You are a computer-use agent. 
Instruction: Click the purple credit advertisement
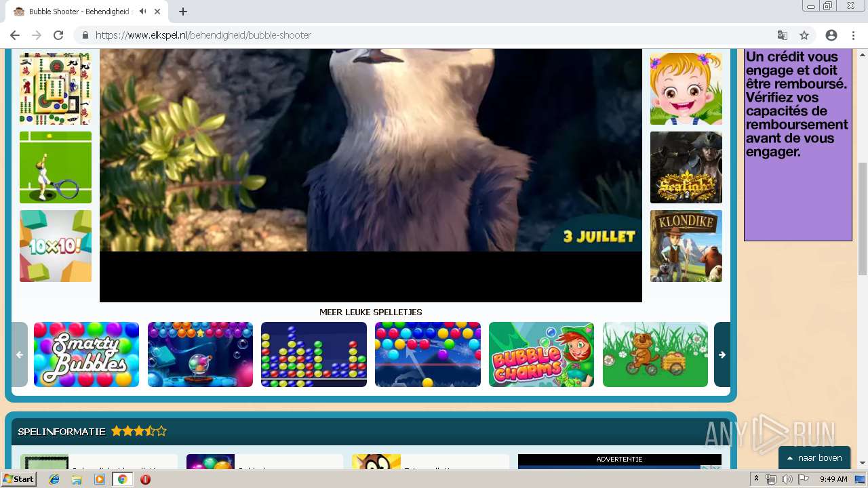(x=798, y=144)
